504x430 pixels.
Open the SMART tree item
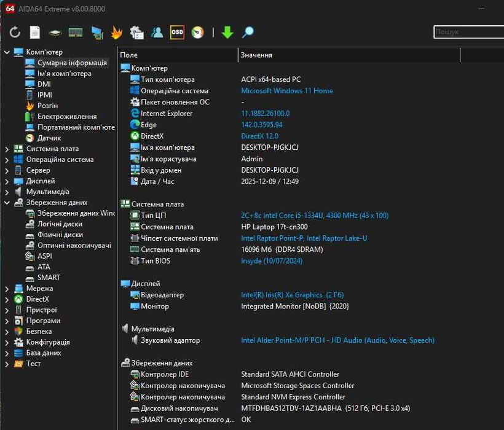click(x=49, y=278)
